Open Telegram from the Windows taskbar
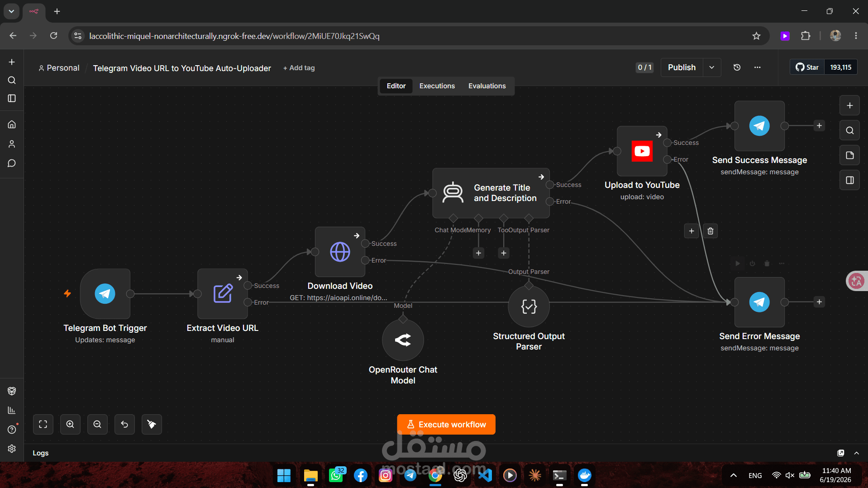868x488 pixels. (x=410, y=475)
